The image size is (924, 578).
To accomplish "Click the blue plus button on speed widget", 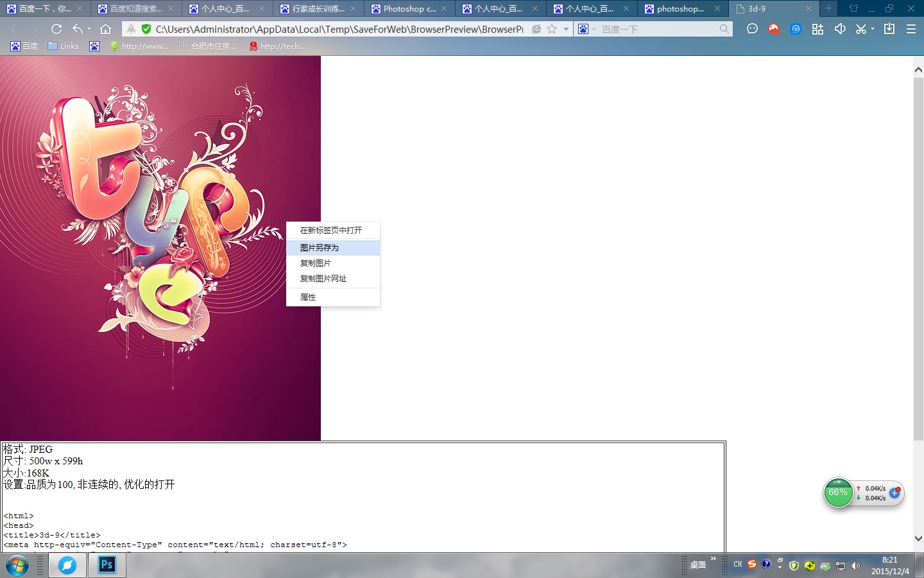I will tap(894, 493).
